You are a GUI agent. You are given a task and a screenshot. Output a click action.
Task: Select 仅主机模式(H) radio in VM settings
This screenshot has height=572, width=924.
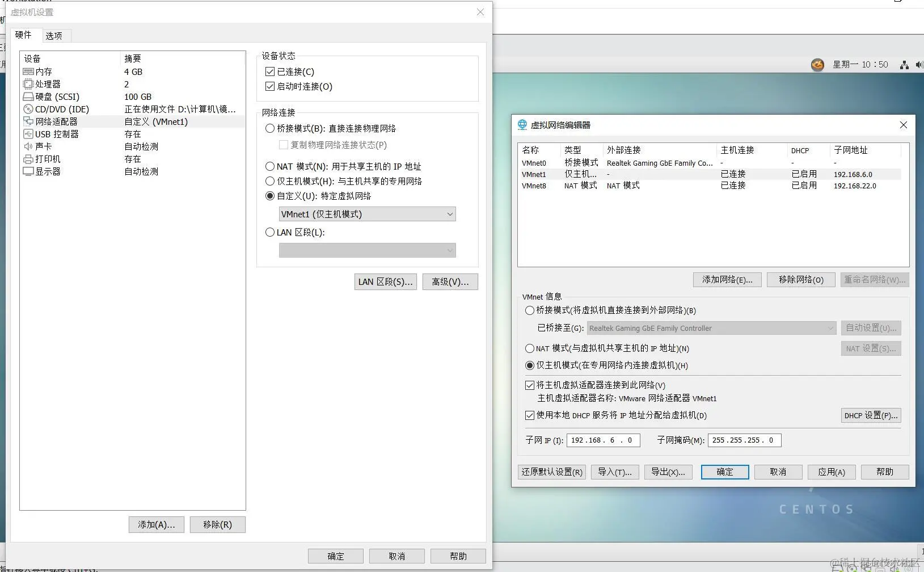270,181
